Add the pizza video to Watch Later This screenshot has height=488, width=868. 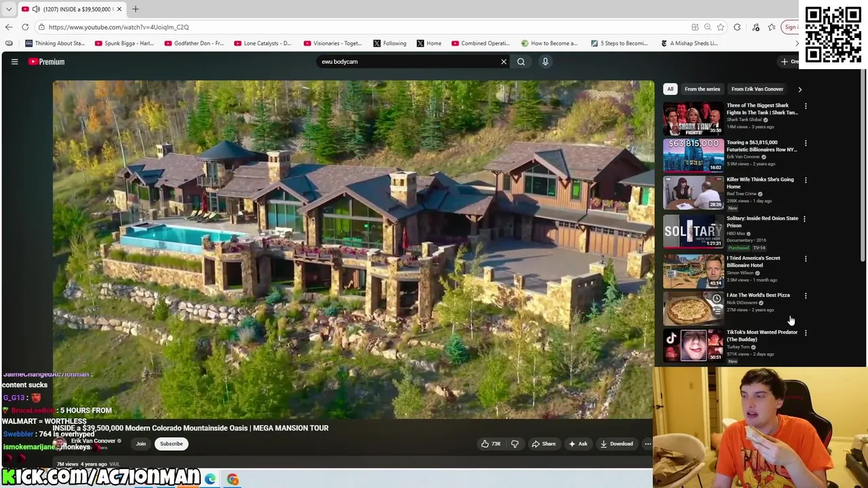tap(716, 298)
